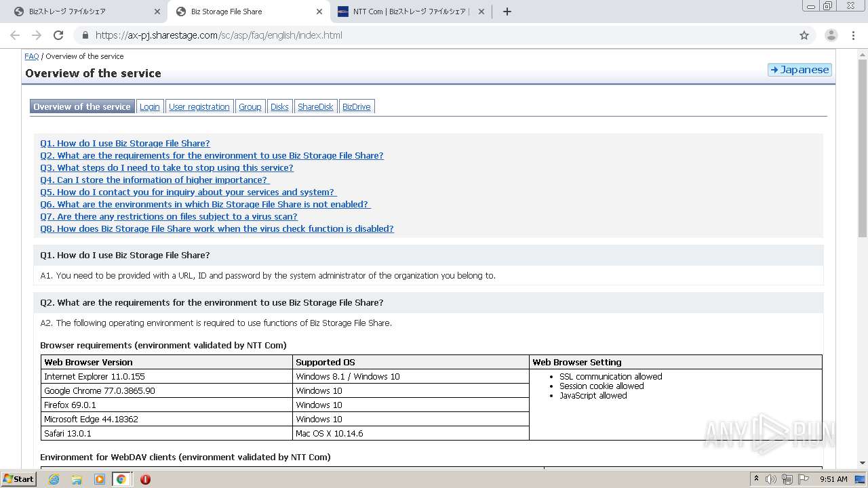Click the Web Browser Version column header
Viewport: 868px width, 488px height.
[167, 362]
